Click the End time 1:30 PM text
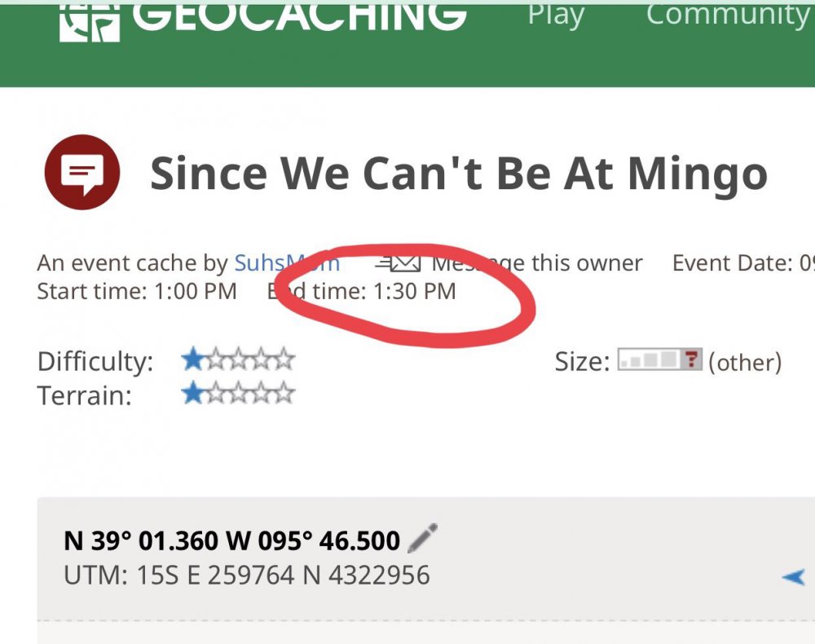815x644 pixels. point(362,291)
